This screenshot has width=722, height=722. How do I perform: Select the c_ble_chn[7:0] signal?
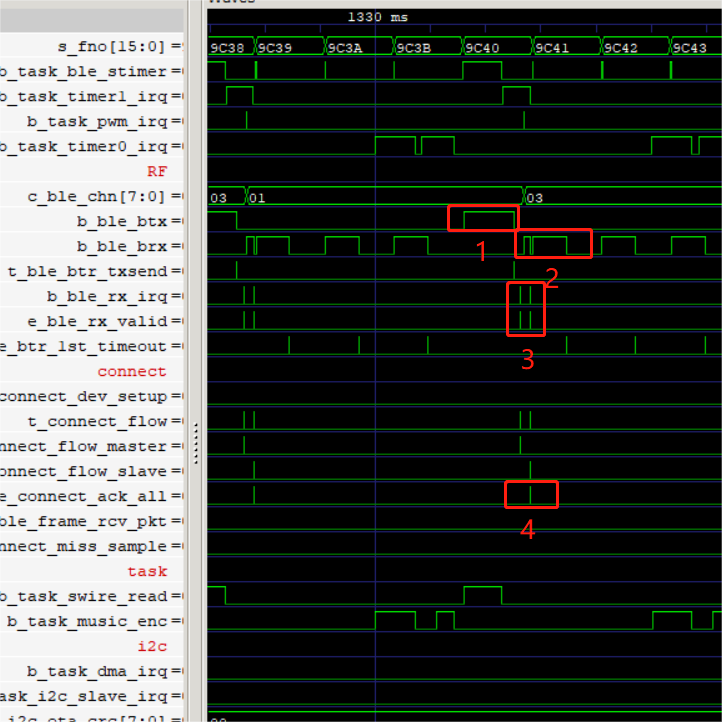102,196
